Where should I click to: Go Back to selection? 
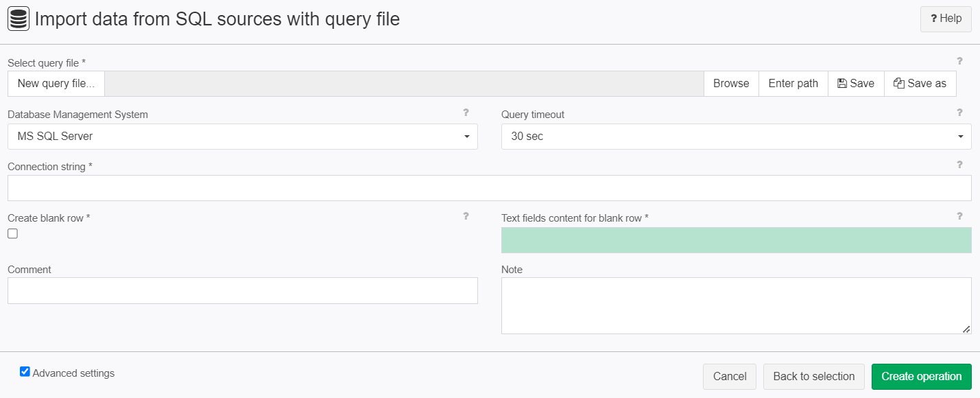[x=814, y=377]
